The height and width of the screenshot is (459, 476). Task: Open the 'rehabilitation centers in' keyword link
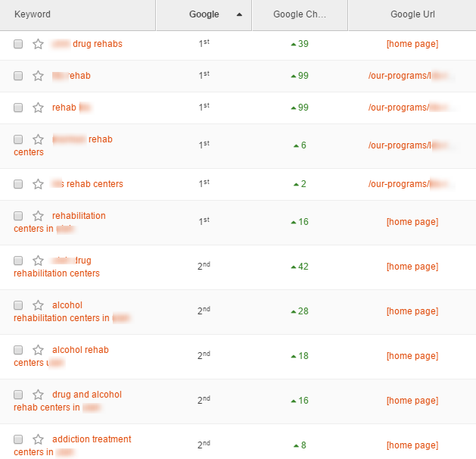pos(60,222)
